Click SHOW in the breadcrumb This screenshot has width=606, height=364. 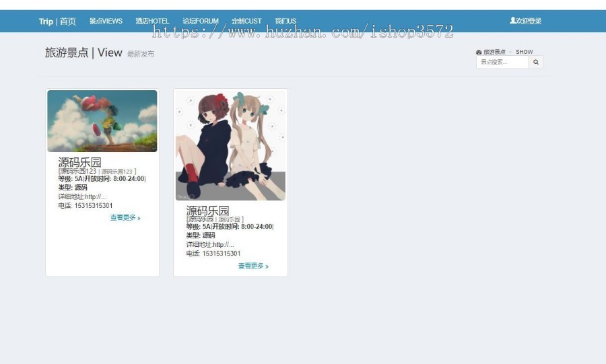click(x=524, y=52)
